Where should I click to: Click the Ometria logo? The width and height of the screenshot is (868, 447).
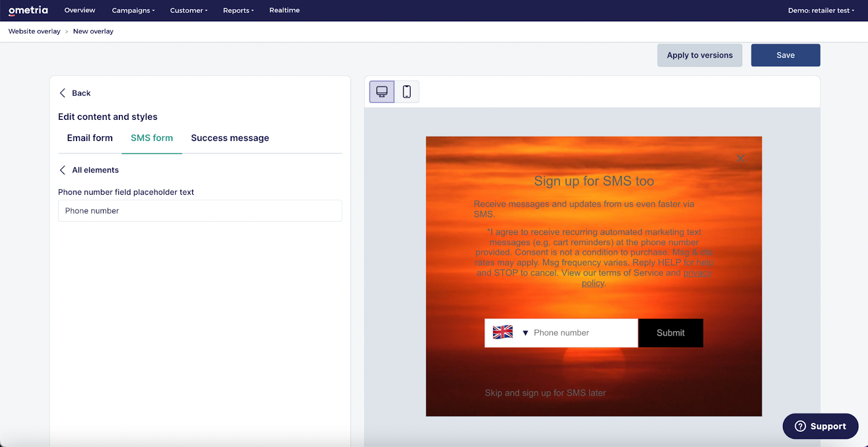tap(28, 10)
